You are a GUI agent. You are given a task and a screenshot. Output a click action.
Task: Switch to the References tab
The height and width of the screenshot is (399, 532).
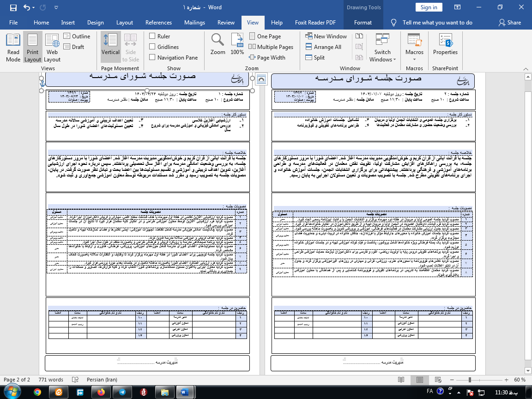[x=158, y=23]
